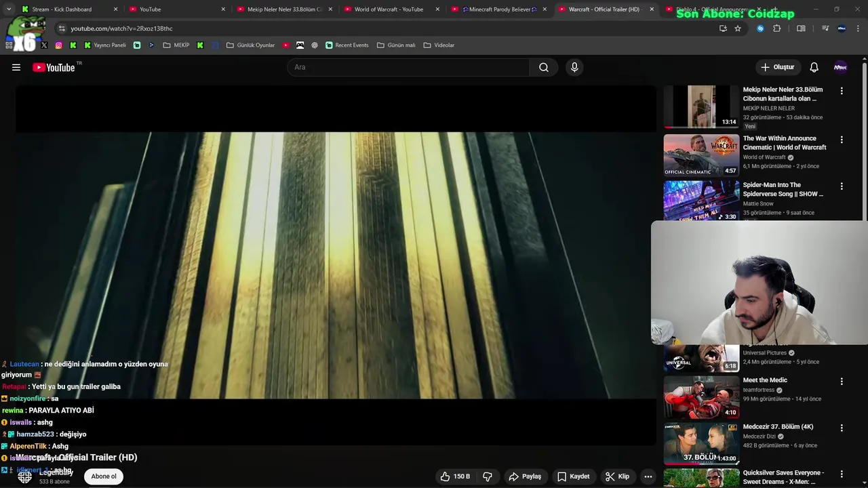Open the Oluştur create button

[777, 67]
